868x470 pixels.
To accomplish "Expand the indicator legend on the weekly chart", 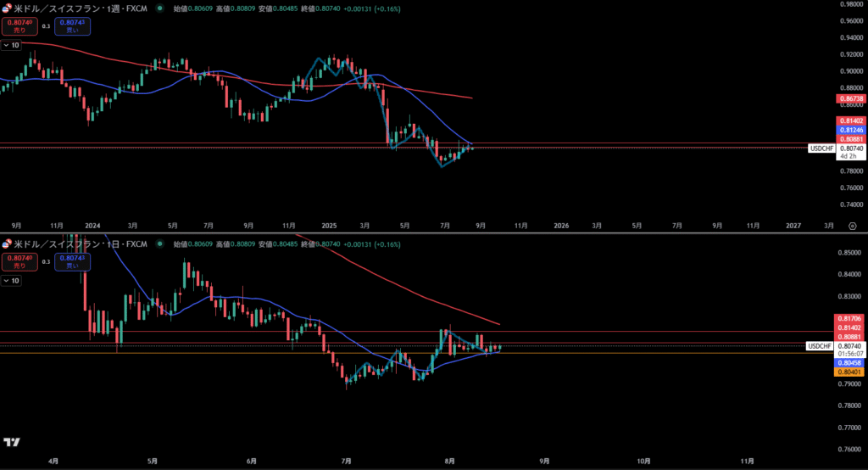I will pos(12,45).
